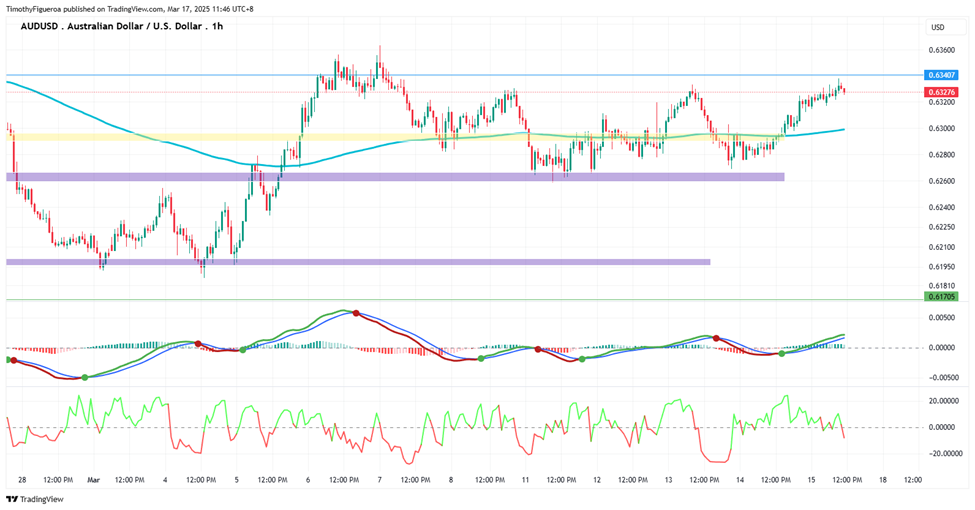Select the green MACD dot near Mar 14
975x510 pixels.
coord(782,353)
